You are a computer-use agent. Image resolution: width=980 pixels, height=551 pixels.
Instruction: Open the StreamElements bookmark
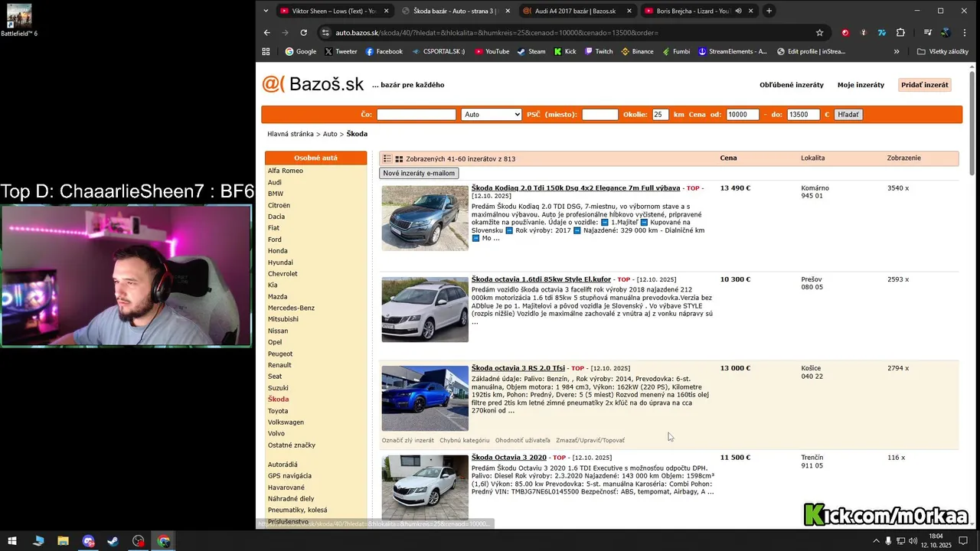732,51
